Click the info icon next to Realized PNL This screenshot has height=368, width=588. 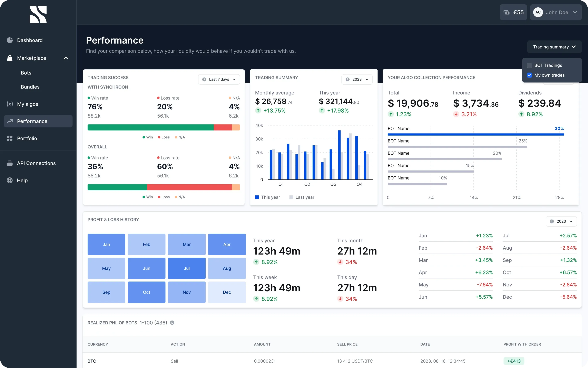coord(172,322)
